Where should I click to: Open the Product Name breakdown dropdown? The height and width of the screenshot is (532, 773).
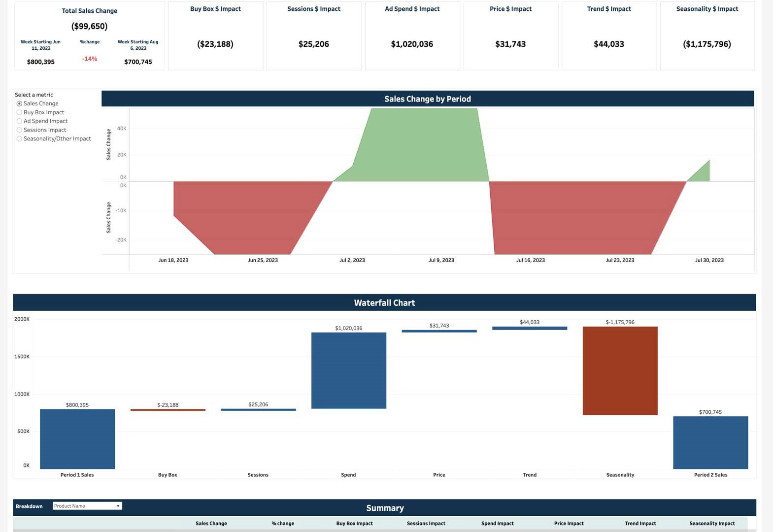point(87,506)
